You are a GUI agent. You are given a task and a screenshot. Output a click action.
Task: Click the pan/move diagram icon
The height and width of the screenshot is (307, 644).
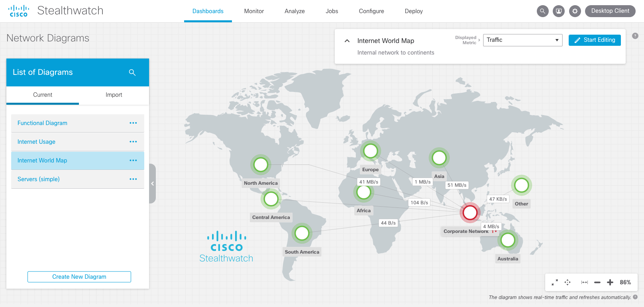(567, 282)
